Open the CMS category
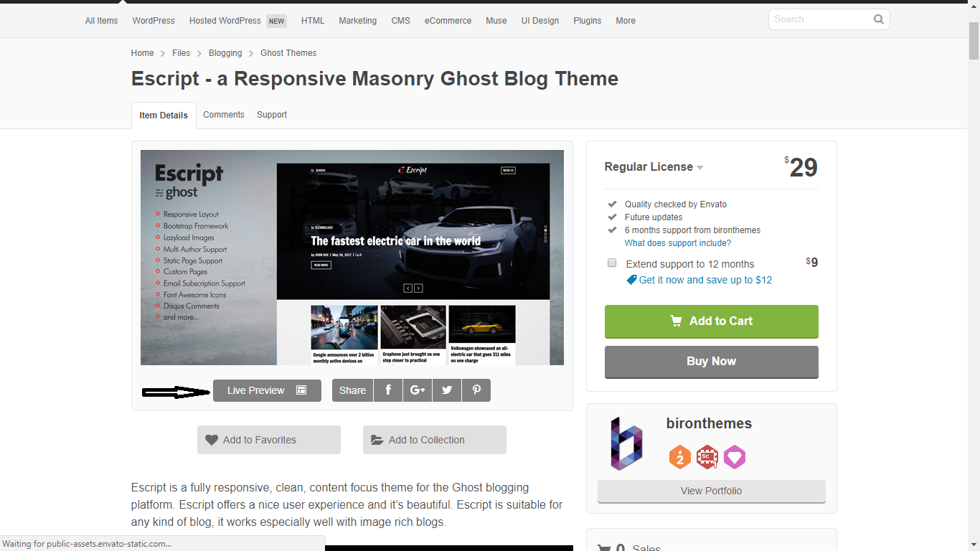 click(x=401, y=21)
